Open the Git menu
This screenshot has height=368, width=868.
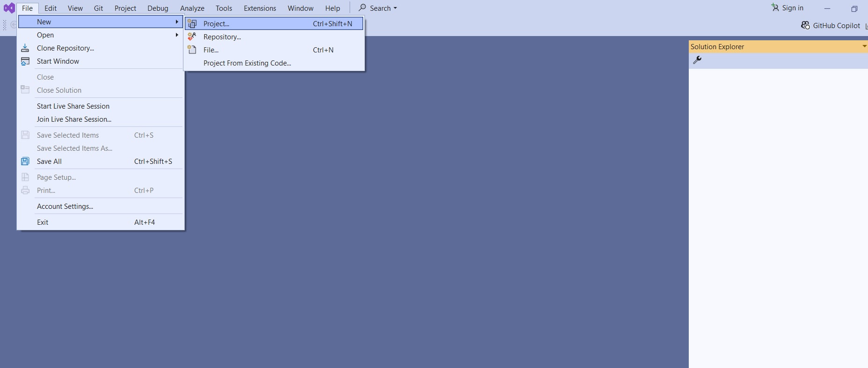[98, 8]
